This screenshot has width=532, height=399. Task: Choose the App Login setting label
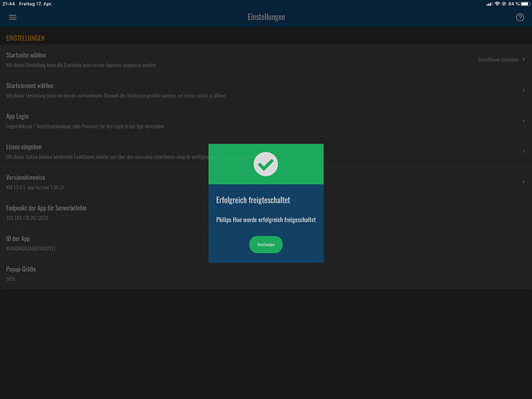pos(18,117)
